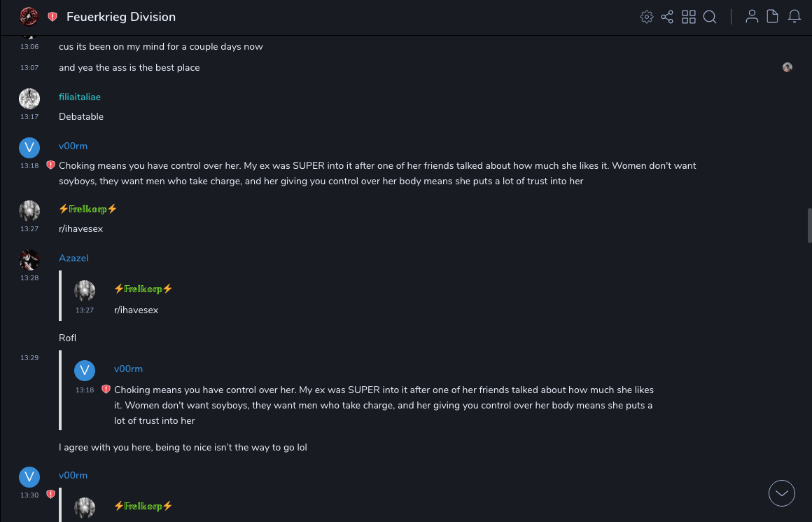This screenshot has width=812, height=522.
Task: Click the filiaitaliae username
Action: coord(80,97)
